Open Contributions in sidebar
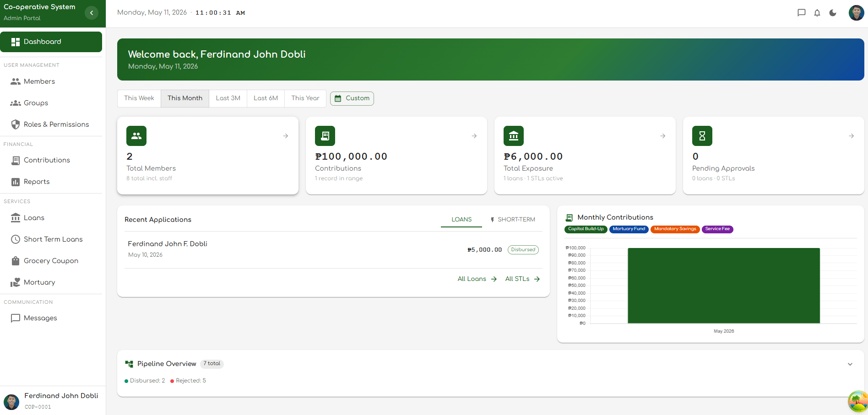Screen dimensions: 868x415 click(51, 160)
